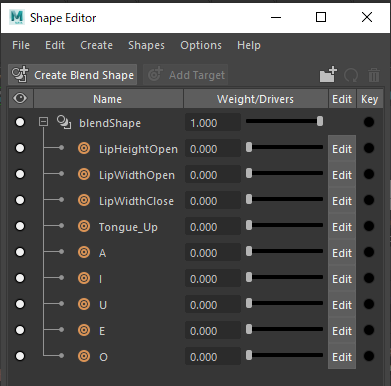Collapse the blendShape group
The height and width of the screenshot is (386, 391).
(x=43, y=122)
